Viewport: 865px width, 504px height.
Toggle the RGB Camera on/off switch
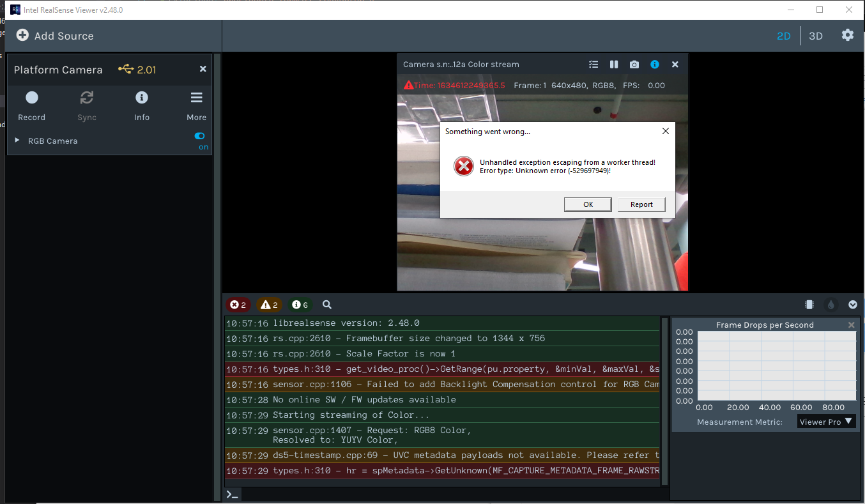tap(199, 136)
